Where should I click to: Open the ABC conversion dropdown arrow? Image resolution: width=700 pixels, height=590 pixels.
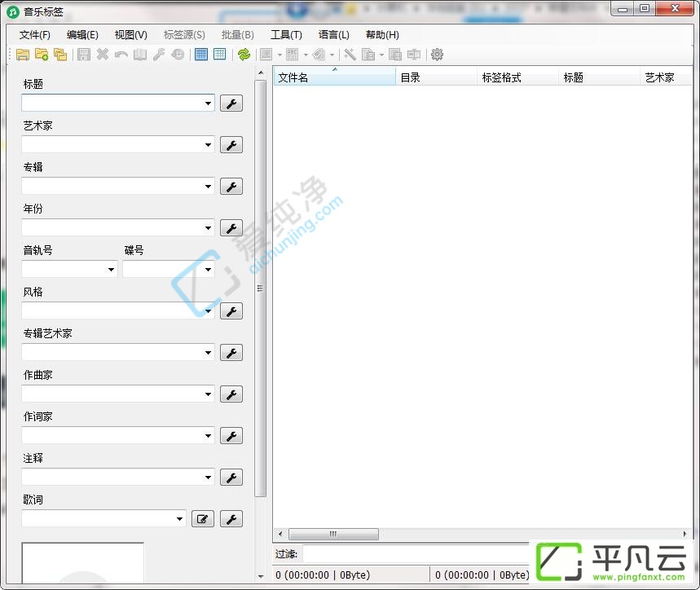pos(306,55)
